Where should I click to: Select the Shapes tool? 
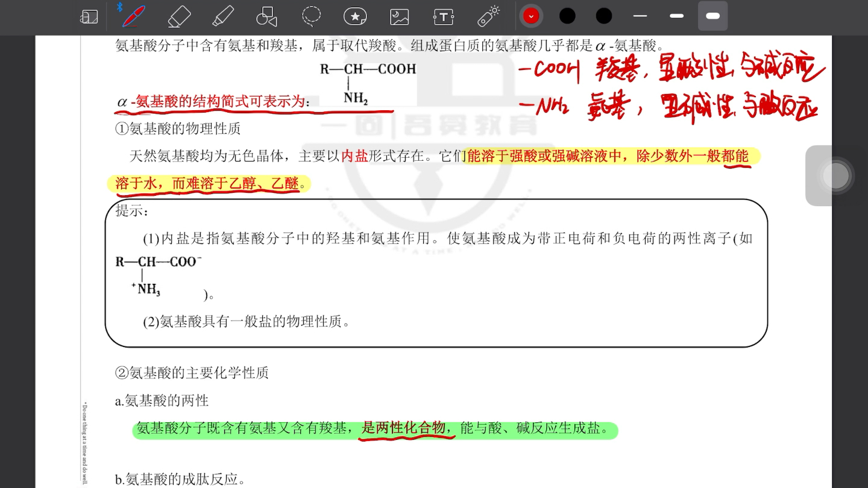pyautogui.click(x=266, y=17)
